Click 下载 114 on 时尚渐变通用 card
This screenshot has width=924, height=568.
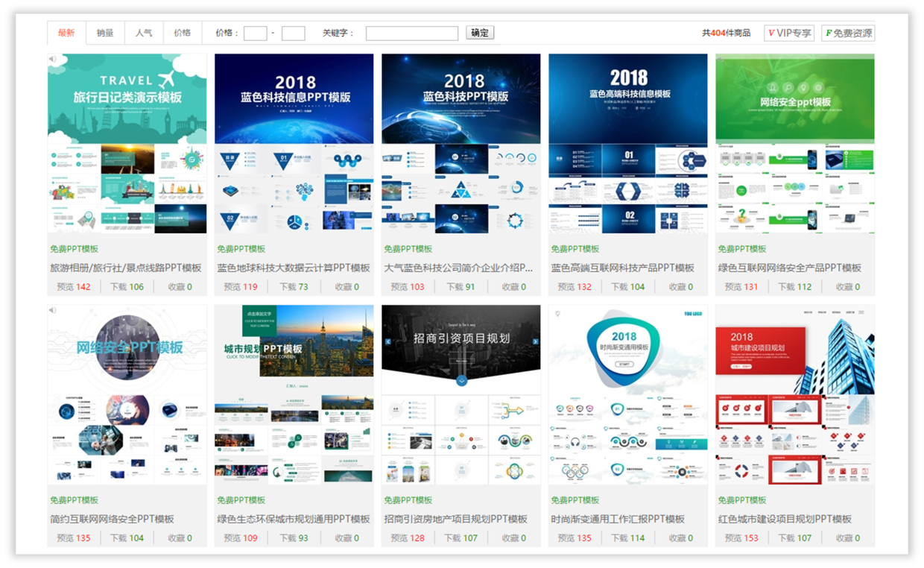(628, 538)
